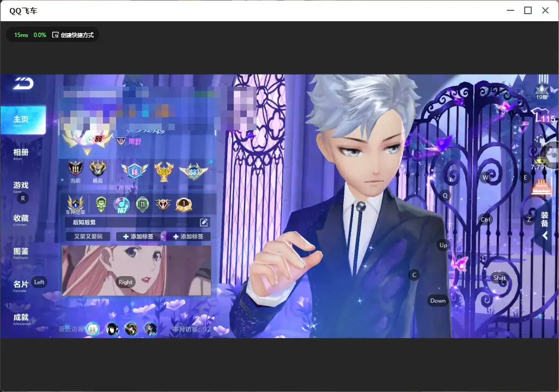Switch to the 相册 album tab

[21, 154]
